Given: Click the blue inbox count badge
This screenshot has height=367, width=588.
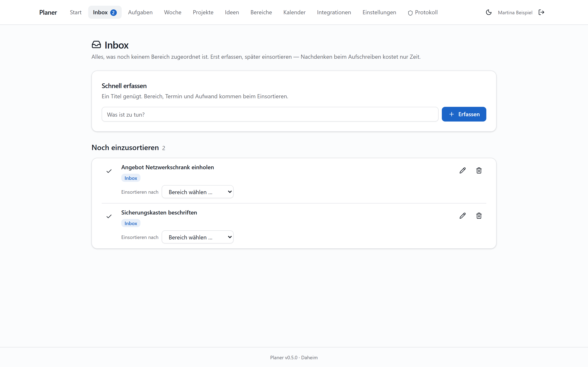Looking at the screenshot, I should pos(113,13).
